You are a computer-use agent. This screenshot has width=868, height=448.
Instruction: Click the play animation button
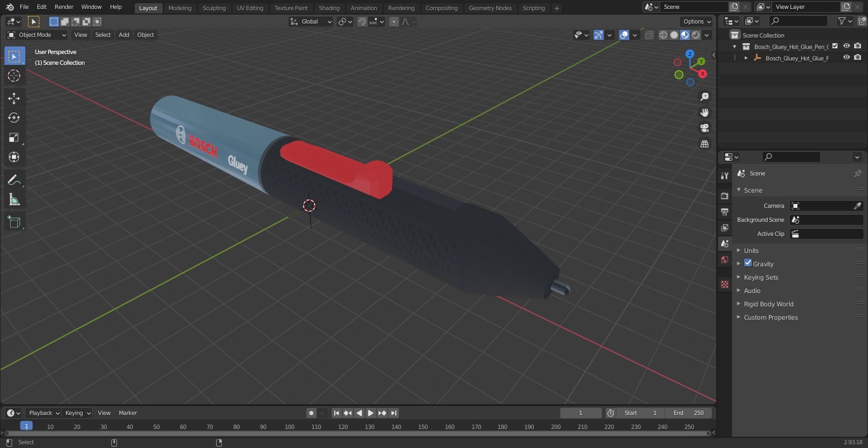[370, 413]
